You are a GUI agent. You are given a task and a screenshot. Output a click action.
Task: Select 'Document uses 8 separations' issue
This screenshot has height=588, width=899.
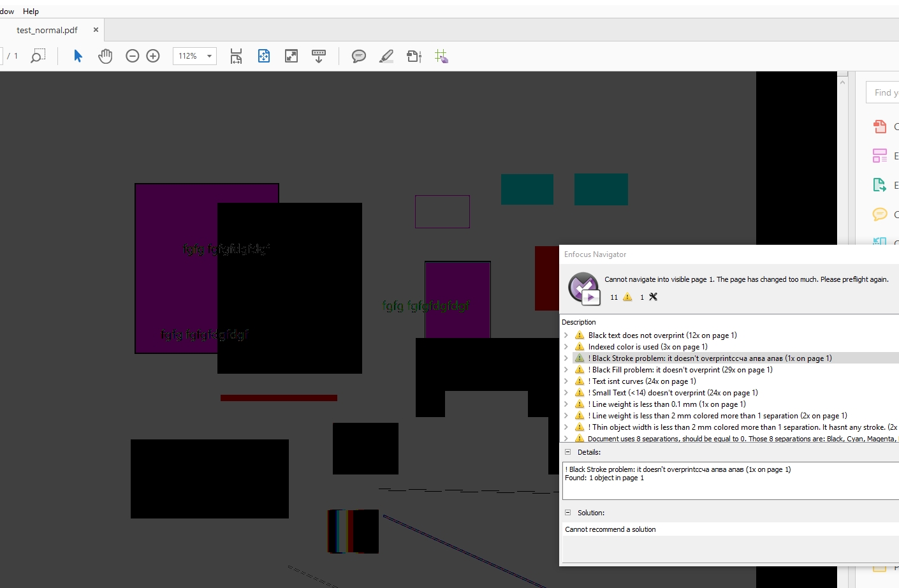click(x=743, y=439)
